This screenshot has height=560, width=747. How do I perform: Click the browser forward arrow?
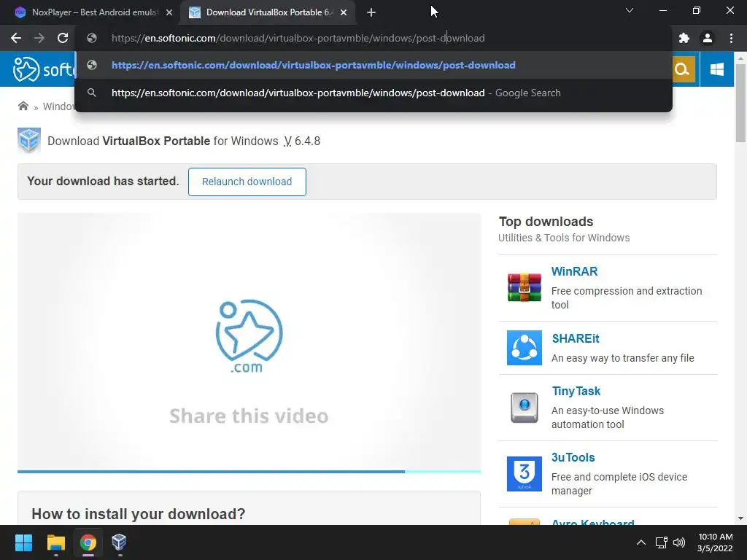pos(39,38)
